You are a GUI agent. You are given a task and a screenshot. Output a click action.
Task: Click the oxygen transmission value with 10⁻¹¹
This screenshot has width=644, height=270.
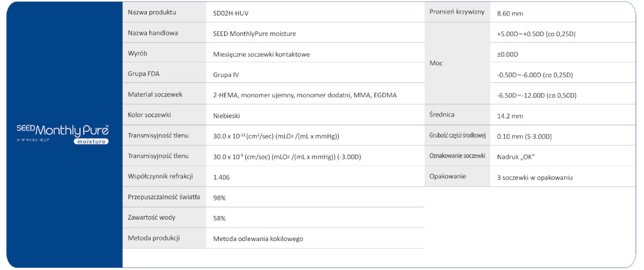pyautogui.click(x=276, y=136)
